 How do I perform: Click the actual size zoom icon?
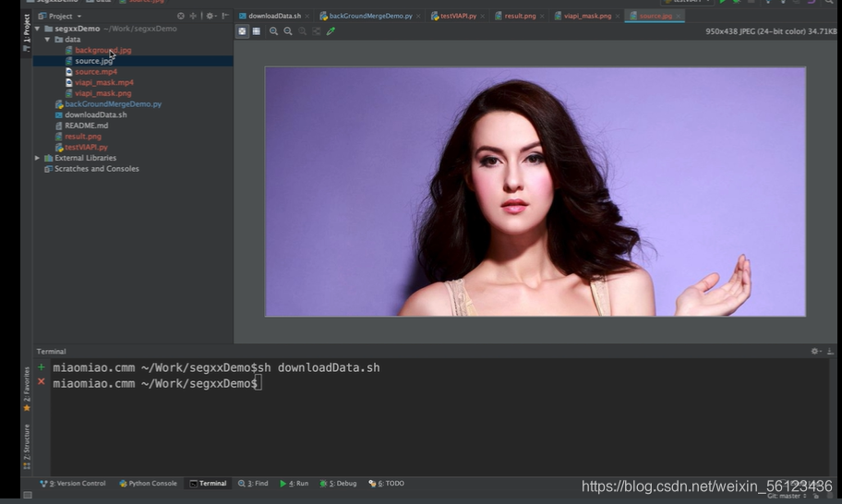(x=302, y=31)
